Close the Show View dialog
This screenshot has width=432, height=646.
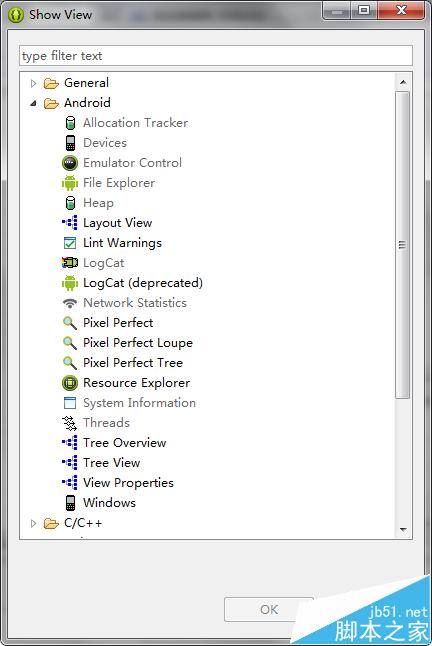pos(401,10)
